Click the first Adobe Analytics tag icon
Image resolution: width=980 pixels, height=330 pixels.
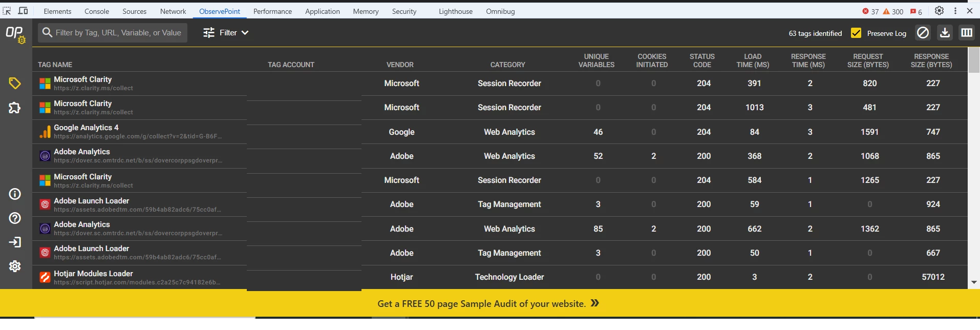click(45, 156)
